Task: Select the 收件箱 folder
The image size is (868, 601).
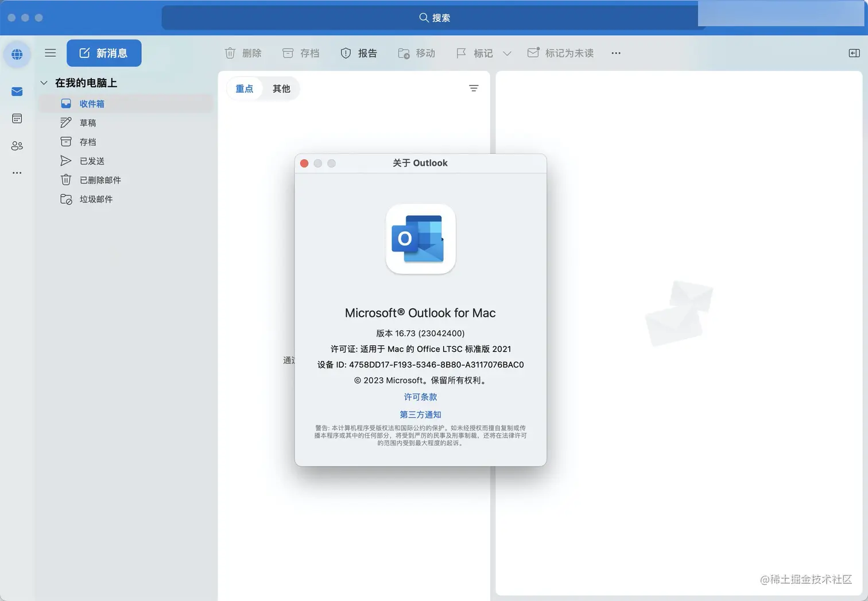Action: tap(126, 104)
